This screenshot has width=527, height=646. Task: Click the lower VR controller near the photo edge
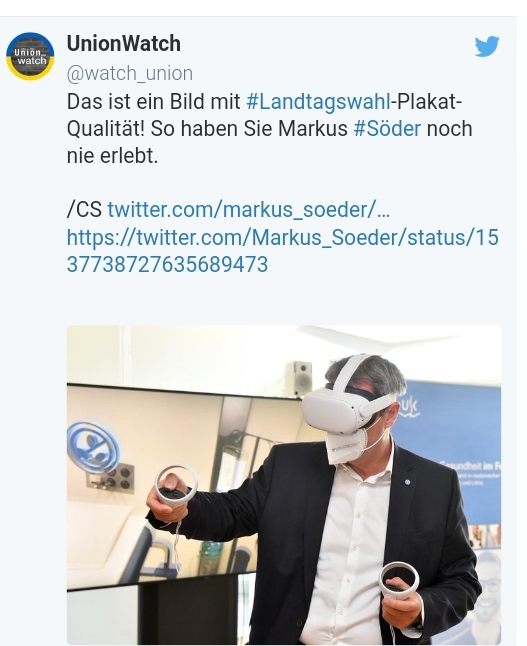(x=399, y=582)
